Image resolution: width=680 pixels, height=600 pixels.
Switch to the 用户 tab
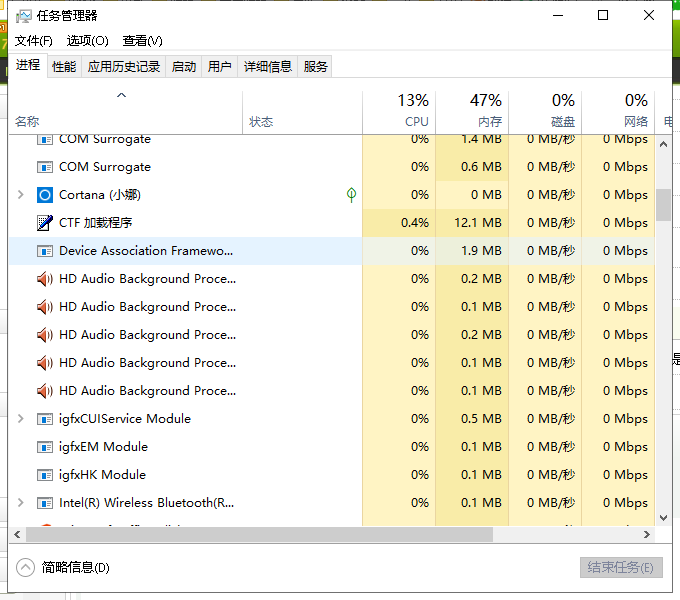click(219, 67)
